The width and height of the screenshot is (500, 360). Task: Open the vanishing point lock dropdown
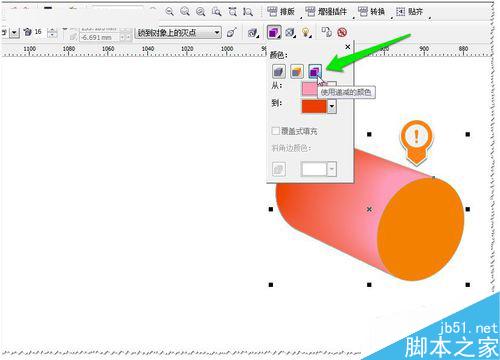click(178, 33)
